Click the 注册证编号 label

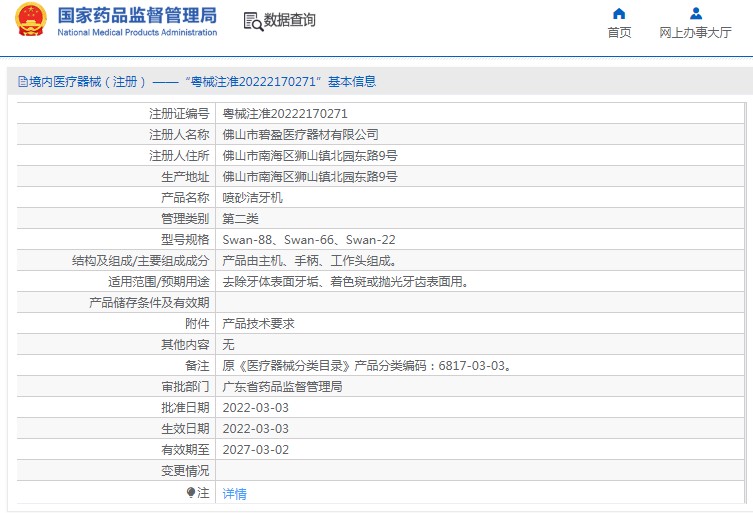tap(179, 114)
